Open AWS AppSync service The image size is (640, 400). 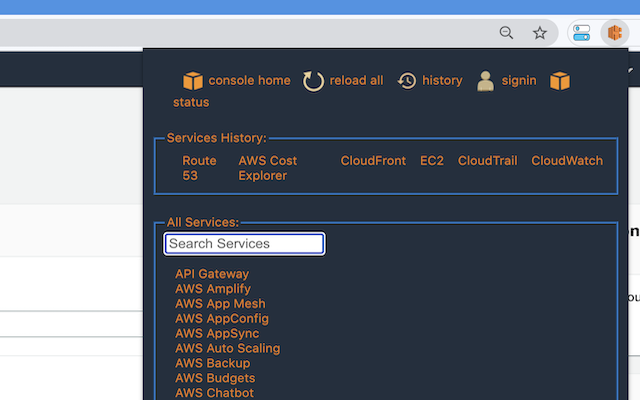pos(217,333)
